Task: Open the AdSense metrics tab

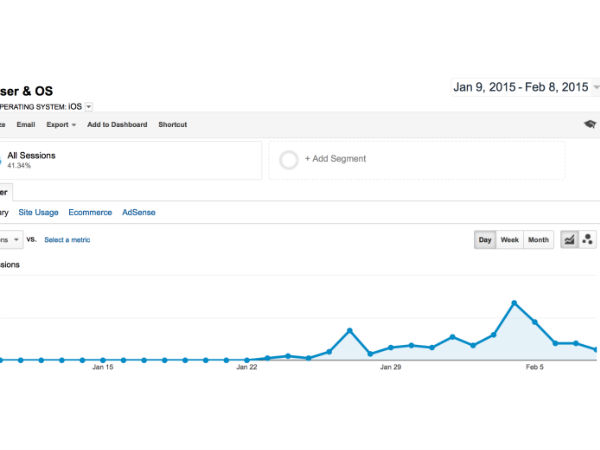Action: point(139,213)
